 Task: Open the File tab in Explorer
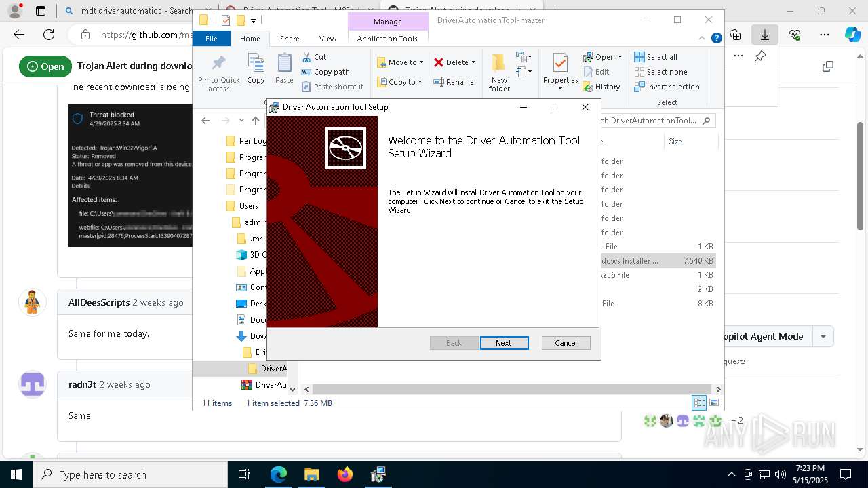click(x=212, y=39)
